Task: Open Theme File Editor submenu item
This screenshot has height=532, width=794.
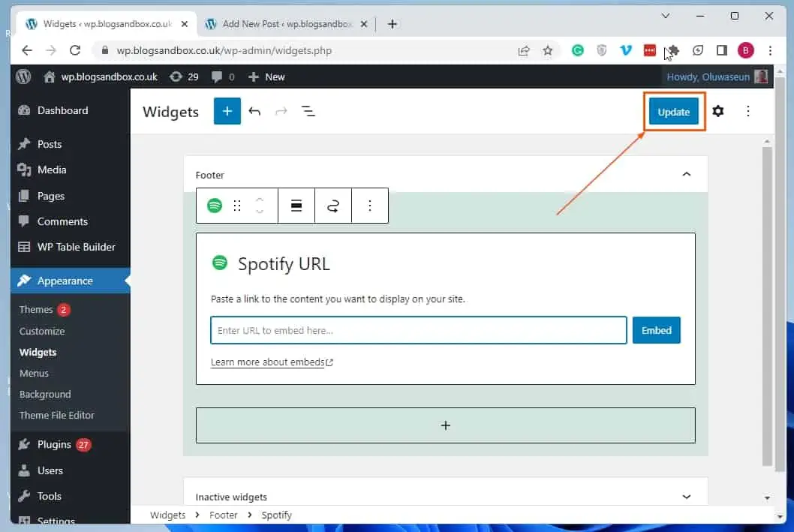Action: (57, 415)
